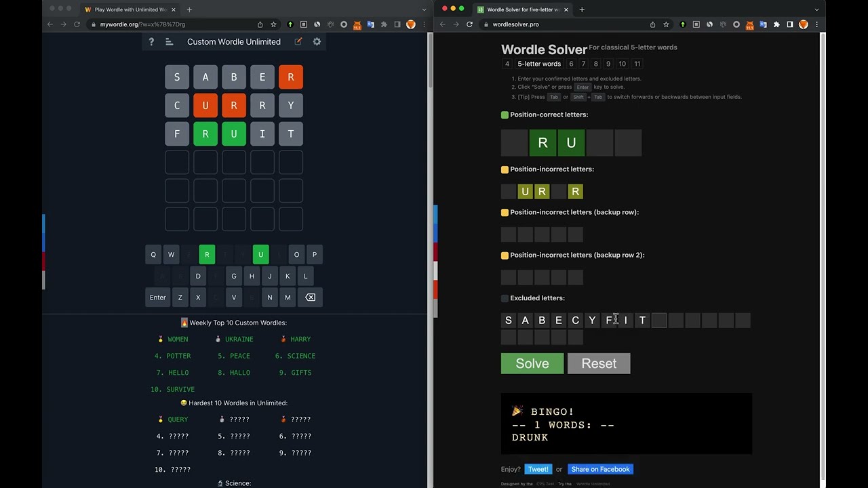Open Extensions puzzle icon in left browser
This screenshot has width=868, height=488.
pos(384,24)
